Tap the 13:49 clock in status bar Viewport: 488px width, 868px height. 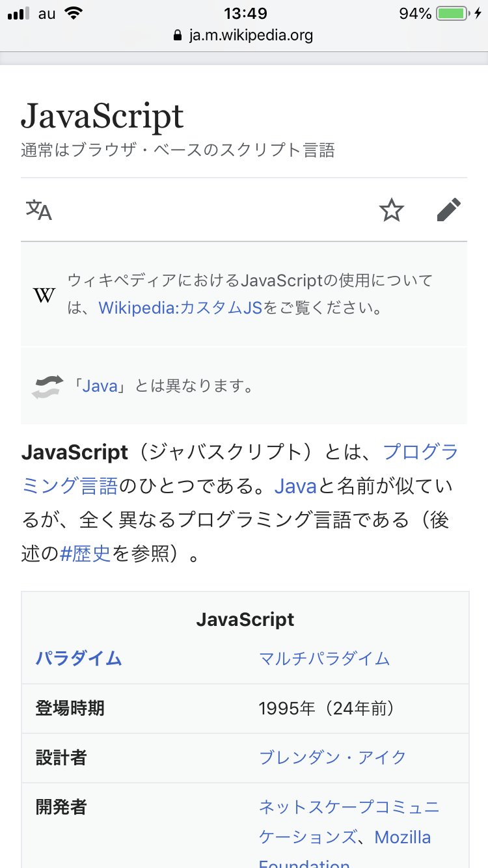click(x=244, y=14)
